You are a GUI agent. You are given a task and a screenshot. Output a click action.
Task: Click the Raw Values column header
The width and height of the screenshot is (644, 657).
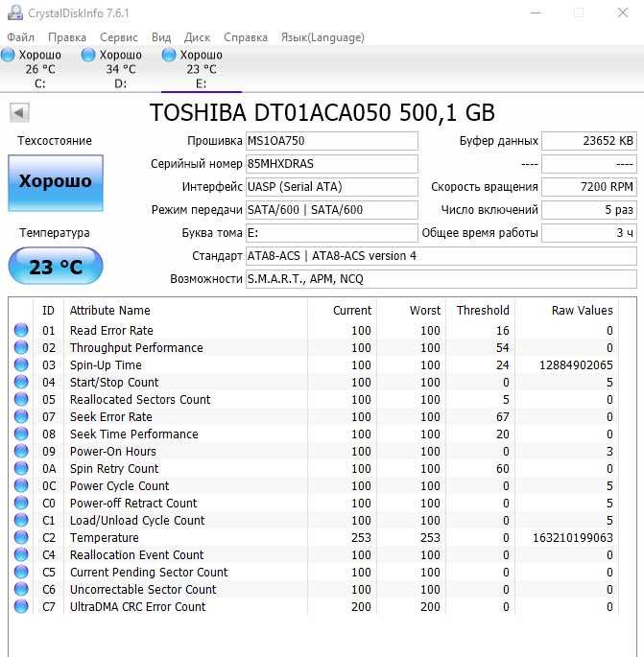coord(567,311)
